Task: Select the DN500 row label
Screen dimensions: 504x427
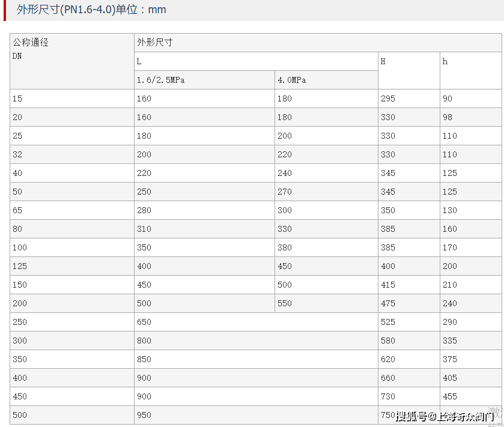Action: click(x=17, y=415)
